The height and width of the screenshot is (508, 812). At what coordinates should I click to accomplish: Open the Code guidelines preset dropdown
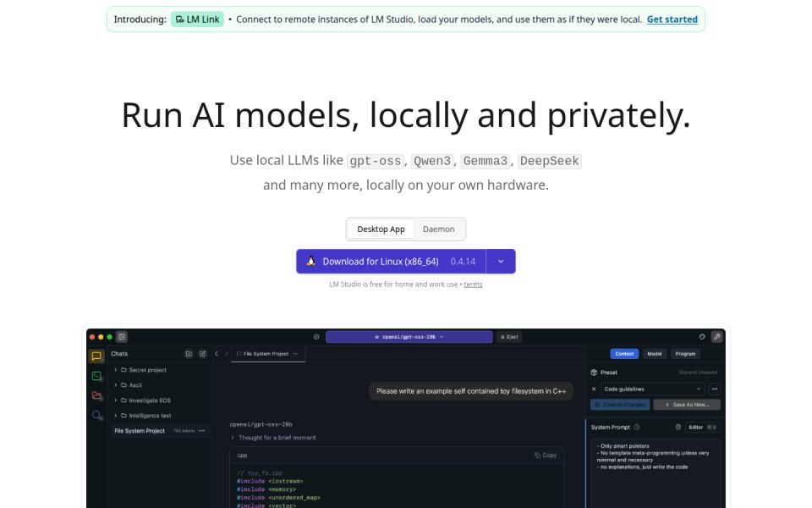(x=652, y=389)
